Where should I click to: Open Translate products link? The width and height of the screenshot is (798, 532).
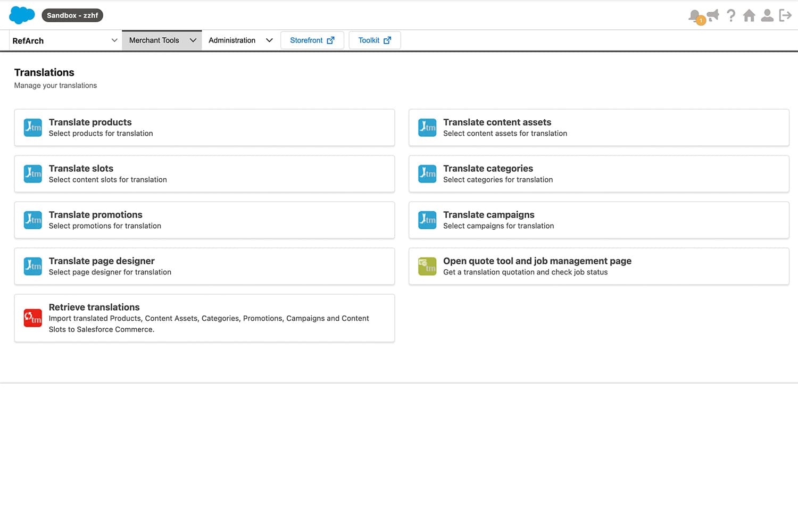(x=90, y=122)
